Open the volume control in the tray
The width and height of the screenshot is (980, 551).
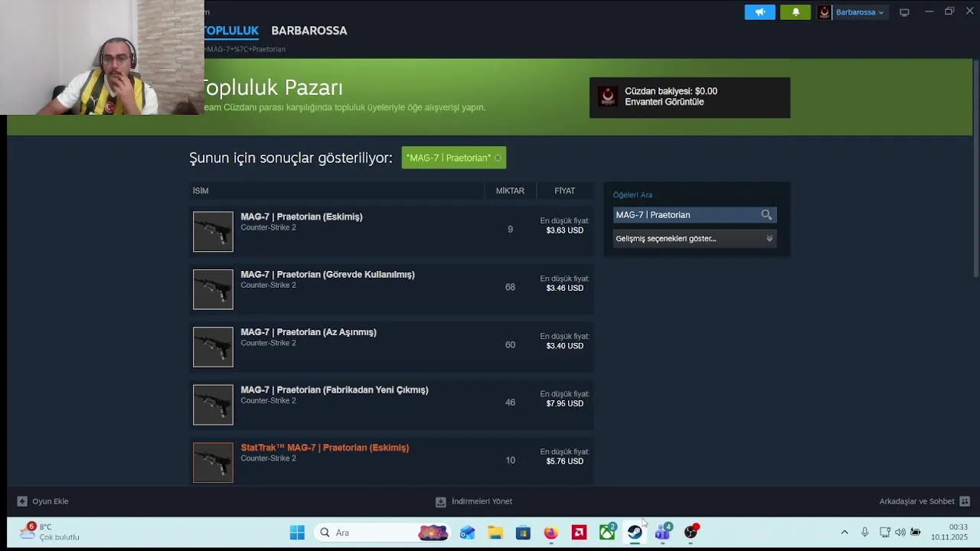click(x=900, y=533)
